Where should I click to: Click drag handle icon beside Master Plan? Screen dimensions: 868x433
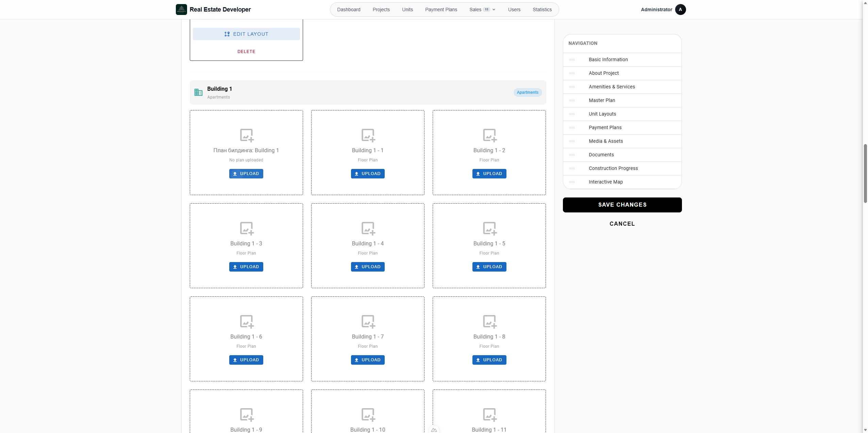pyautogui.click(x=572, y=101)
